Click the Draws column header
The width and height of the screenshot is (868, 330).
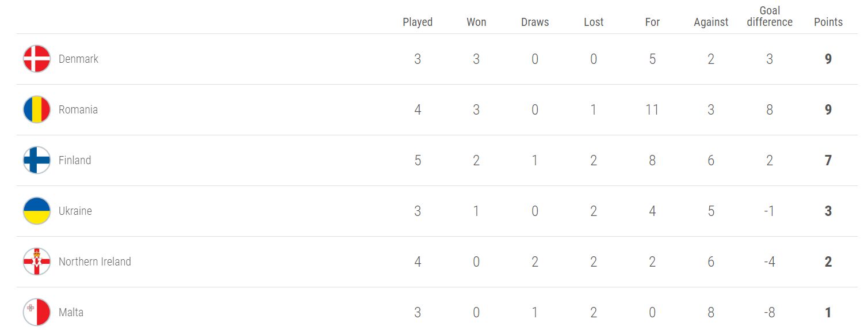coord(535,22)
